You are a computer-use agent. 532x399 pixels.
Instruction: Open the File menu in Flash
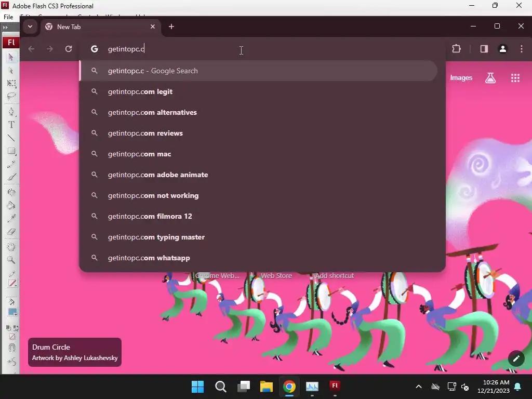pyautogui.click(x=8, y=17)
